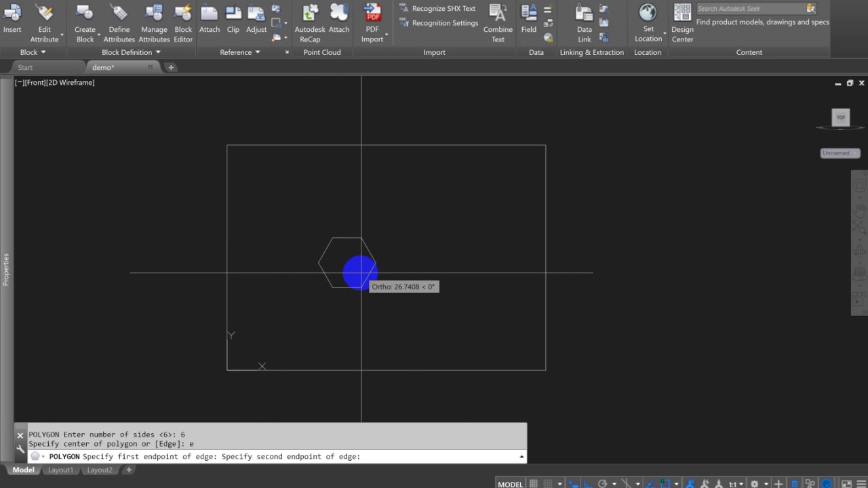Switch to the Start tab

point(25,67)
